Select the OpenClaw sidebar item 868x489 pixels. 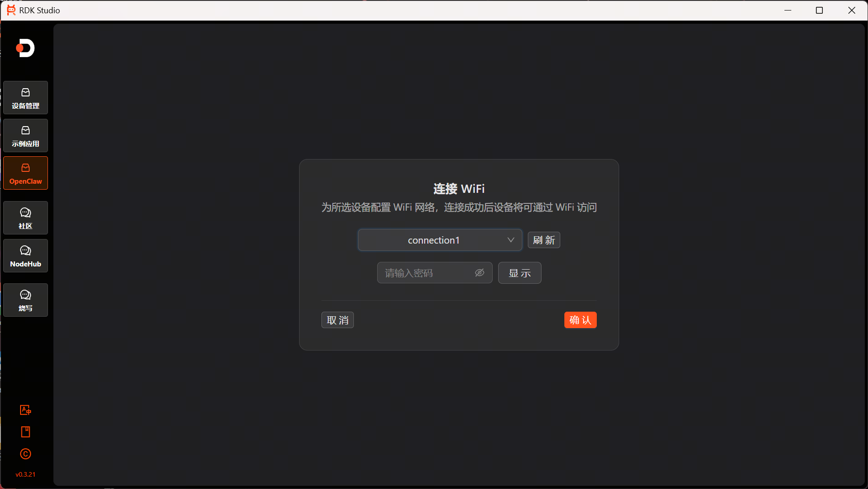(26, 173)
